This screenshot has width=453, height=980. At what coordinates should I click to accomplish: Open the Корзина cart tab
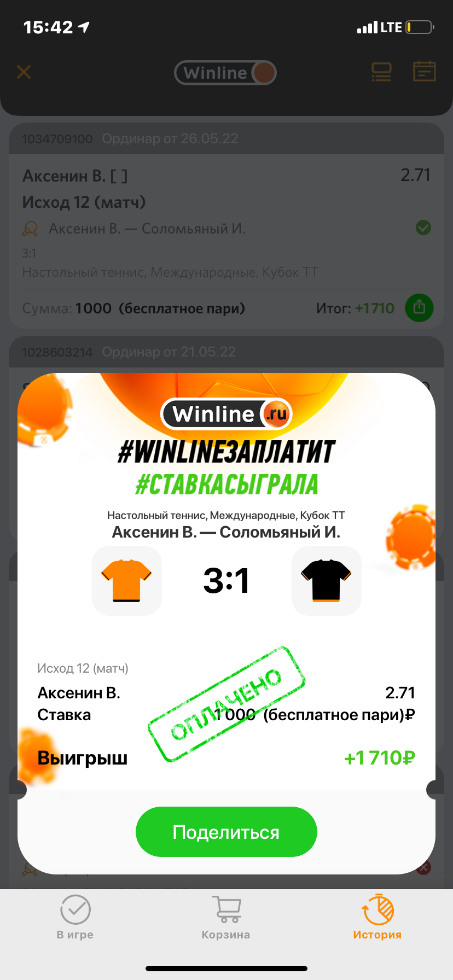coord(226,917)
